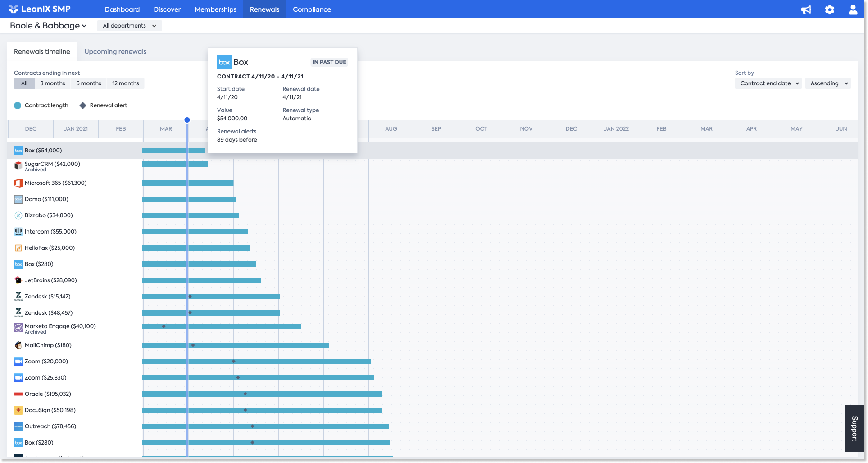Click the 'AUG' month header
The image size is (868, 463).
tap(391, 129)
